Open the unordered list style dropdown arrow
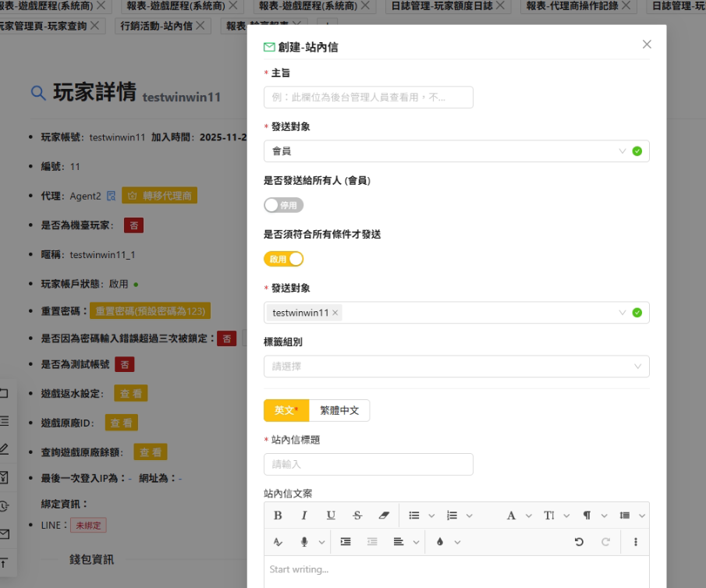 tap(431, 515)
